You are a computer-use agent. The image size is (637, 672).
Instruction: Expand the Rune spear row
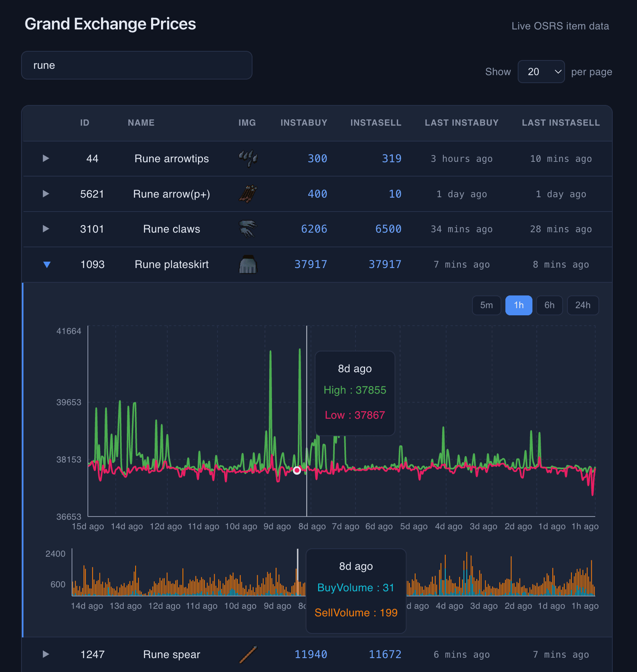46,654
